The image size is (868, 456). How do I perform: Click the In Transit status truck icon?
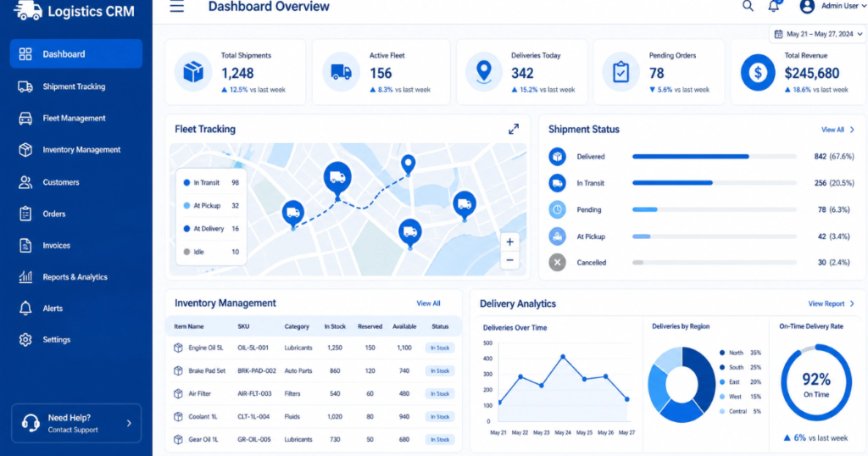pos(558,183)
